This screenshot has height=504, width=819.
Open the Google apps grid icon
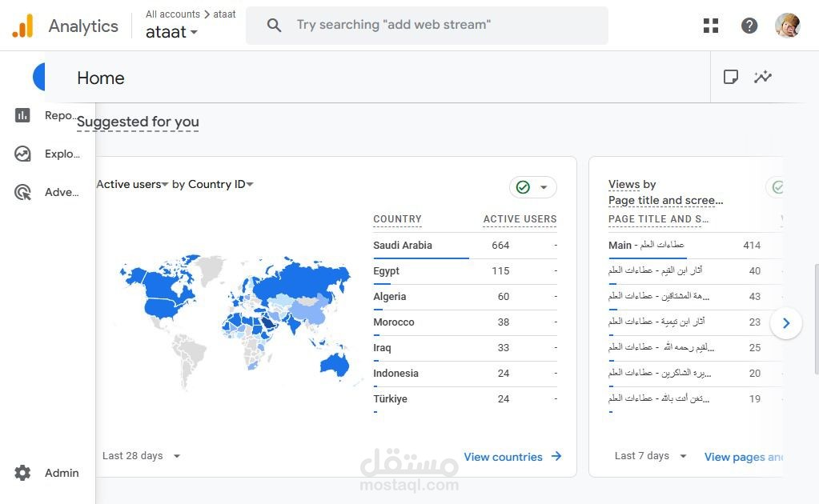(711, 26)
